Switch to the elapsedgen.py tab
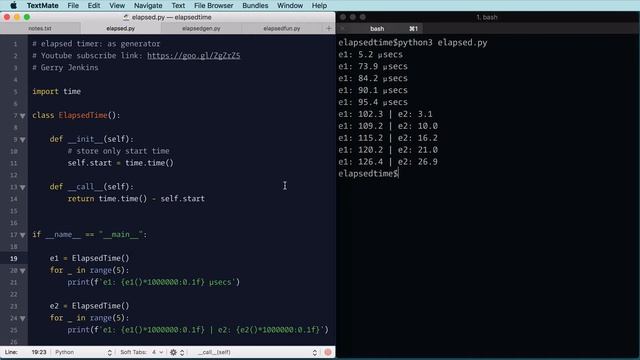The height and width of the screenshot is (360, 640). (x=201, y=28)
